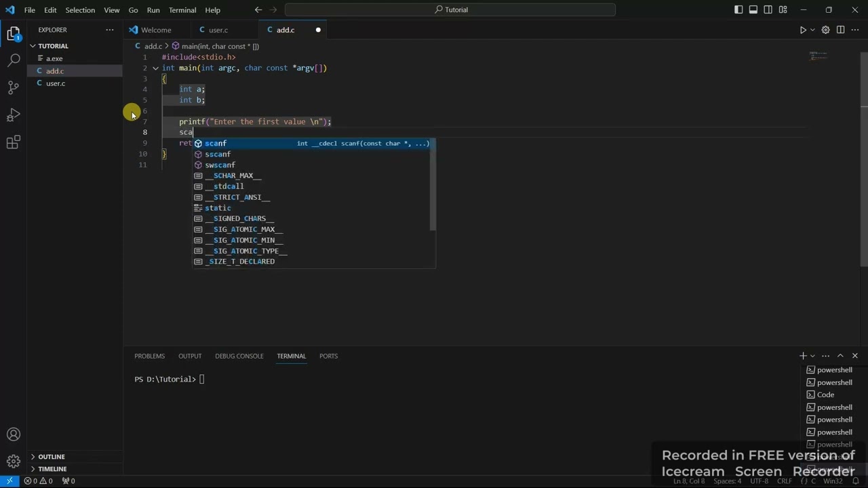Click the Tutorial command center search box
The image size is (868, 488).
[450, 9]
